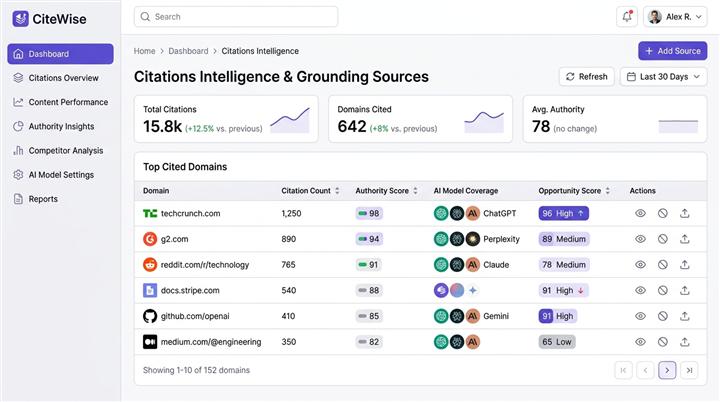Click the authority score 94 indicator
Viewport: 720px width, 402px height.
coord(369,239)
